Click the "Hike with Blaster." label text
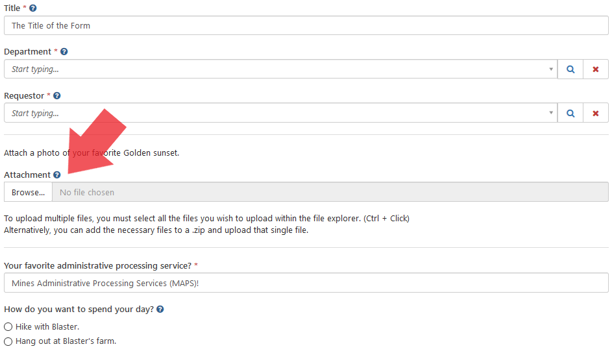The width and height of the screenshot is (612, 364). [x=47, y=327]
